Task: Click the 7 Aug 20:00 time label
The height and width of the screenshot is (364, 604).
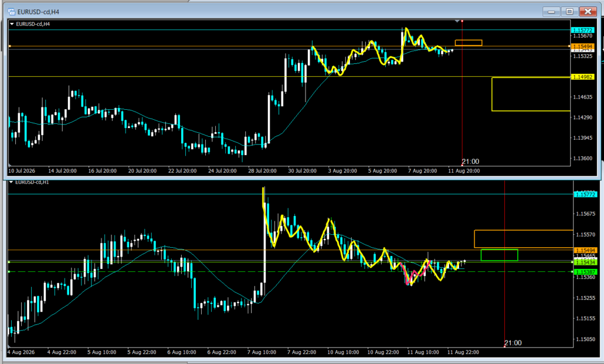Action: [x=422, y=170]
